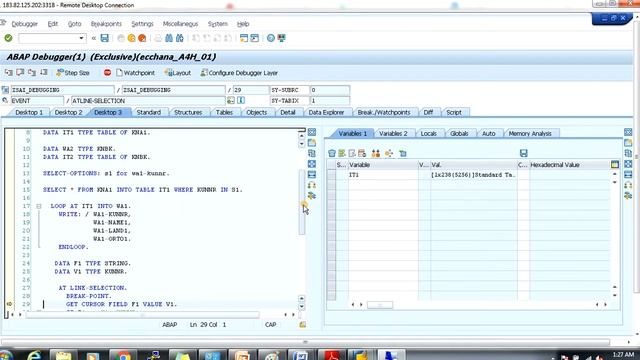Switch to the Desktop 2 tab
640x360 pixels.
click(x=69, y=112)
